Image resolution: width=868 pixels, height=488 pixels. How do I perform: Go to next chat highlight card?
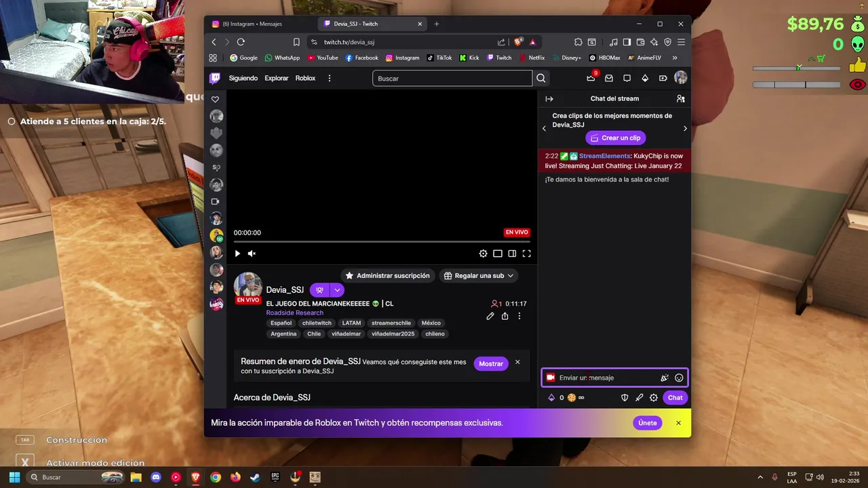click(x=685, y=128)
